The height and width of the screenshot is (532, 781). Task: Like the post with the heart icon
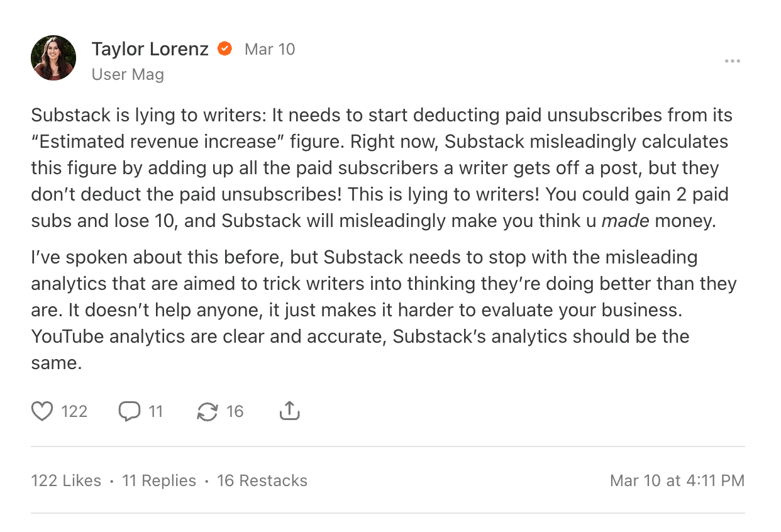coord(42,411)
